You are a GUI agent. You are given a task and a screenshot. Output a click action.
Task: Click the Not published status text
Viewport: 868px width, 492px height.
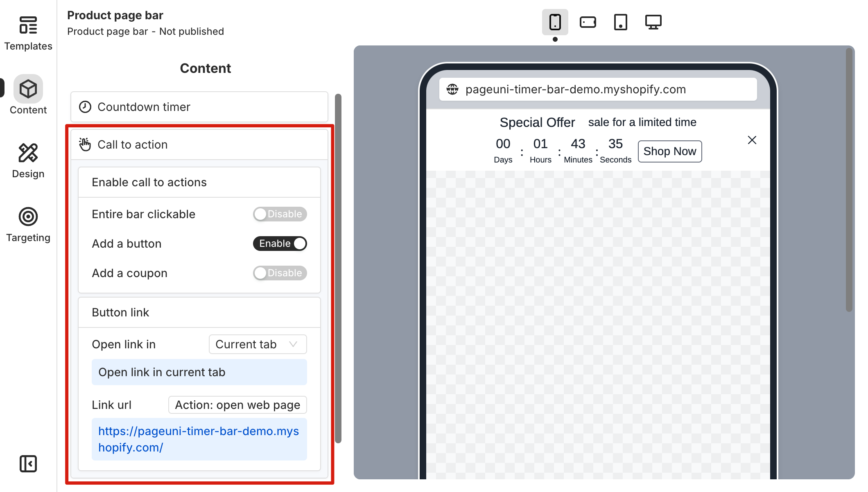192,32
